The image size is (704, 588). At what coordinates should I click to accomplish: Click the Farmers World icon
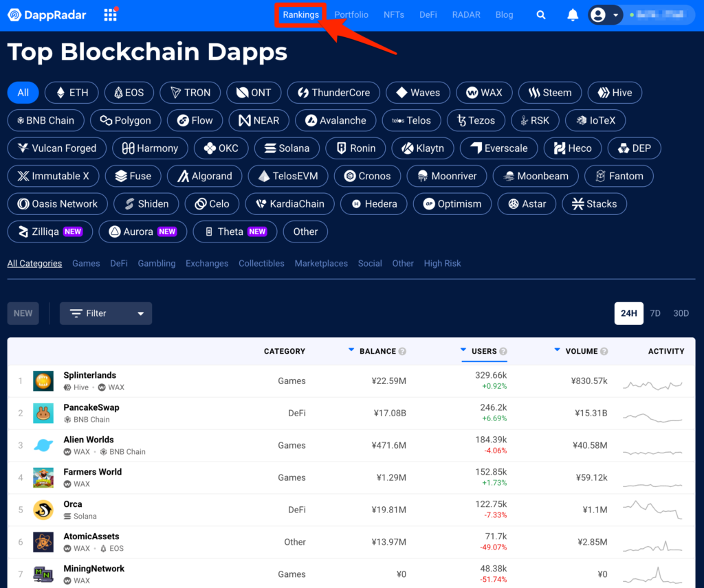(43, 477)
